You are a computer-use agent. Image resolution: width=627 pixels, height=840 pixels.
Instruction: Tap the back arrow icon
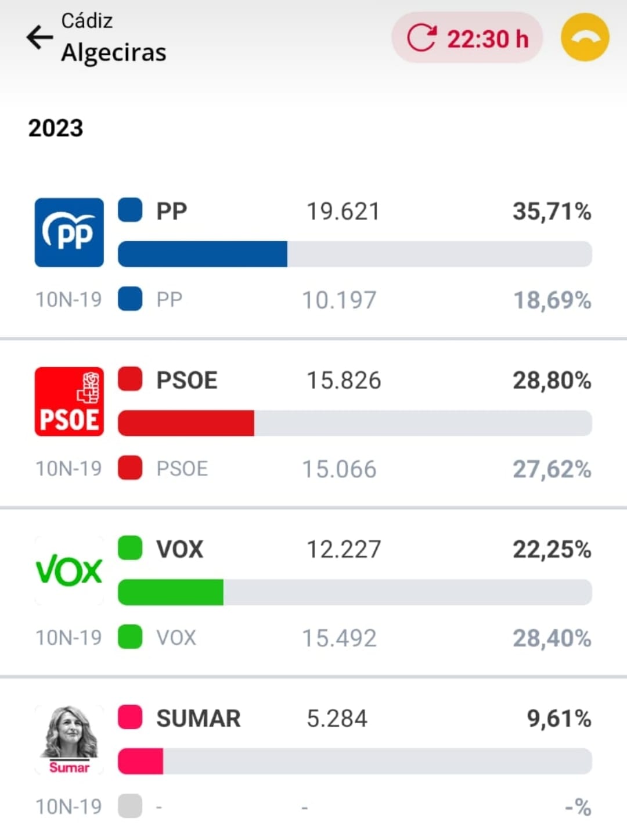(x=39, y=38)
